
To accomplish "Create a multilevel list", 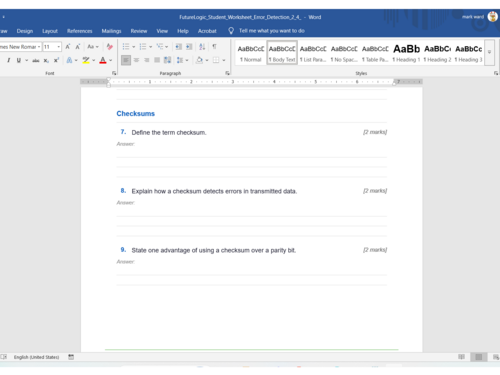I will pos(160,47).
